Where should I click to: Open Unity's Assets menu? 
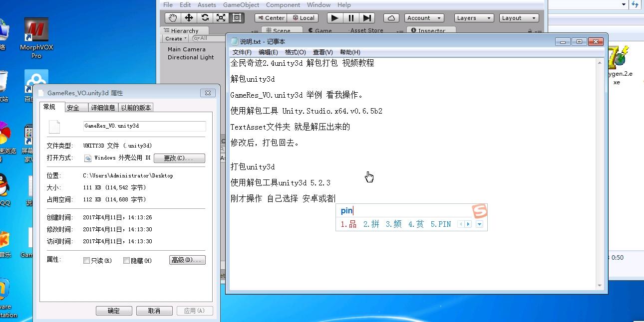(207, 4)
